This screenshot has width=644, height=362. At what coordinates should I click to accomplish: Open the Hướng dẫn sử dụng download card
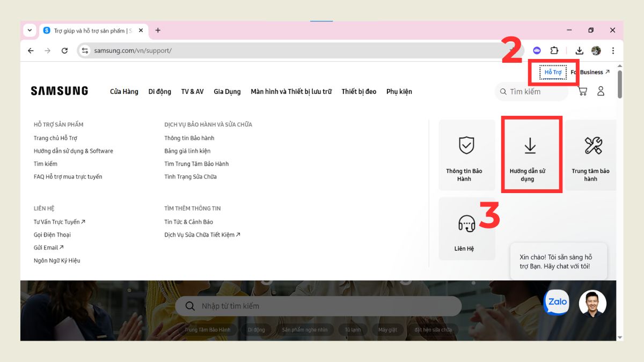tap(530, 155)
